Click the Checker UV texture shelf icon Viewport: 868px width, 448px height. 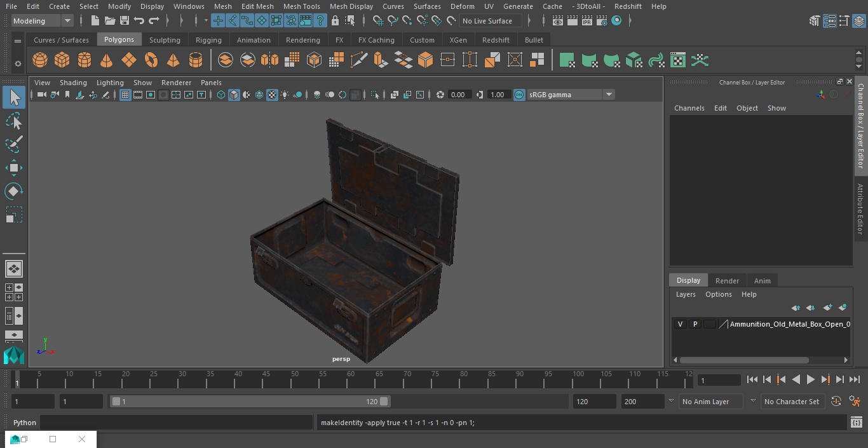tap(678, 60)
